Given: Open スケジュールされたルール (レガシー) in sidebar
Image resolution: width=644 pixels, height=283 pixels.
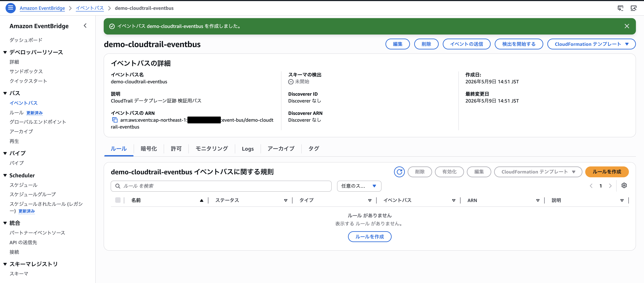Looking at the screenshot, I should (46, 207).
